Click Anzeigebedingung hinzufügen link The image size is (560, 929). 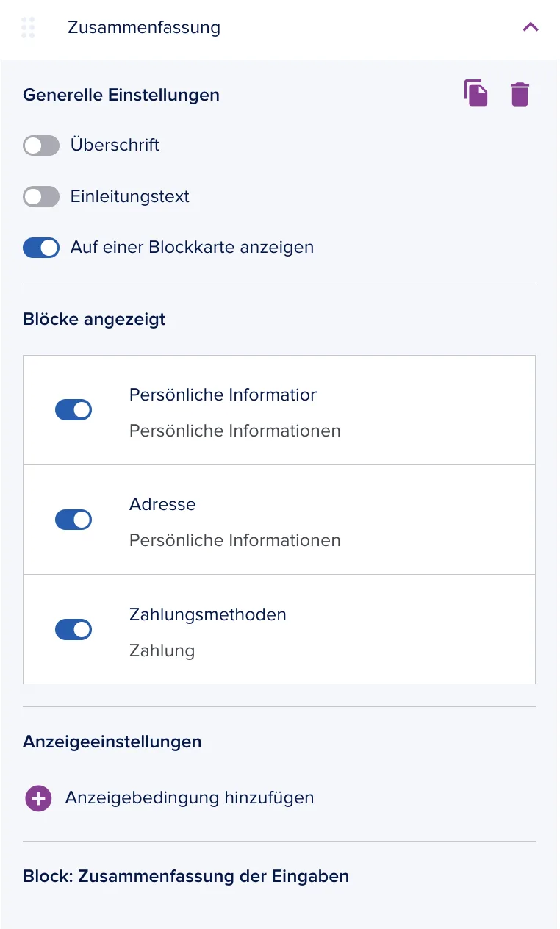pos(190,797)
